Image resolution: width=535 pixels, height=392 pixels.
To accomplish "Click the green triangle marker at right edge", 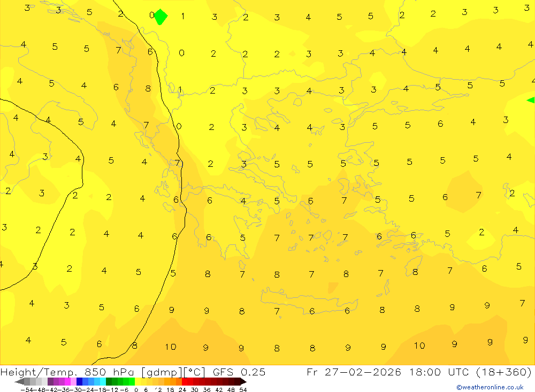I will pyautogui.click(x=531, y=100).
